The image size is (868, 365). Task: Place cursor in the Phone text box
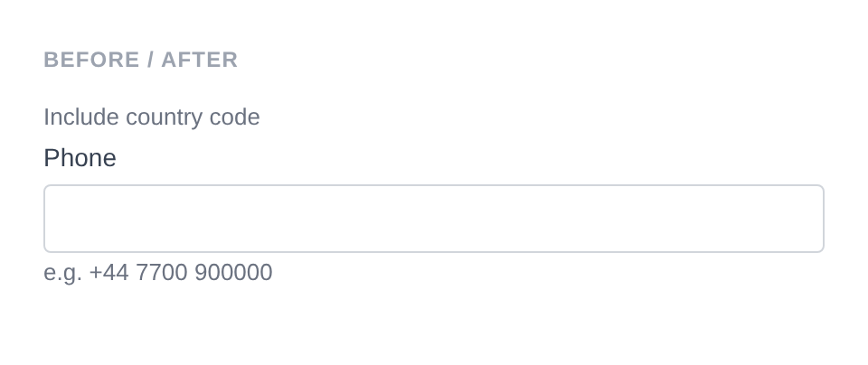point(434,219)
